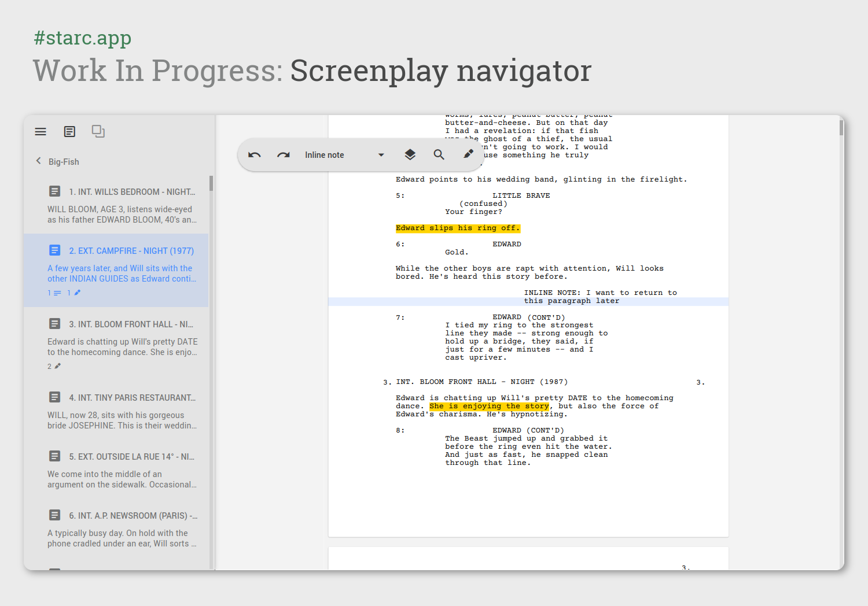
Task: Select scene 4 TINY PARIS RESTAURANT icon
Action: coord(55,397)
